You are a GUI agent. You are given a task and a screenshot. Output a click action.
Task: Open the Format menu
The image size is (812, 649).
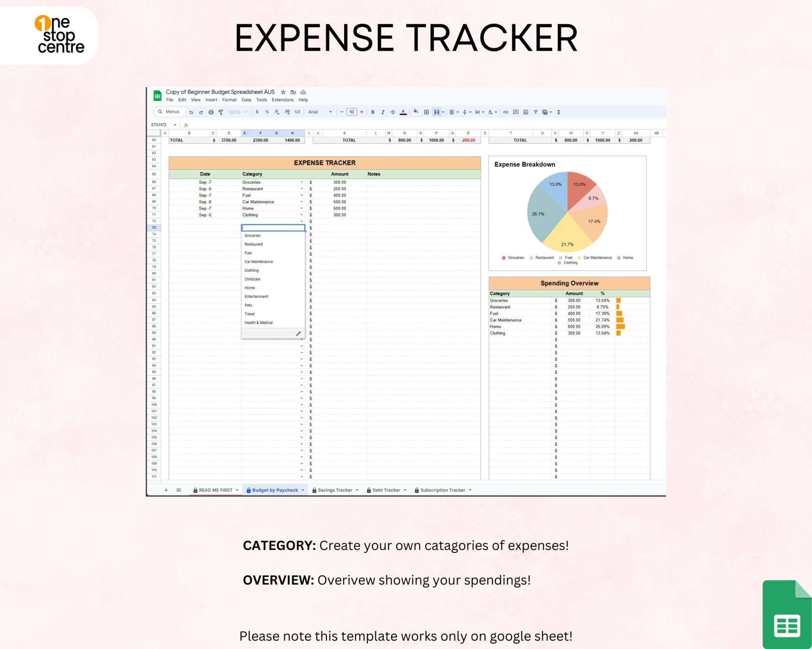[229, 100]
